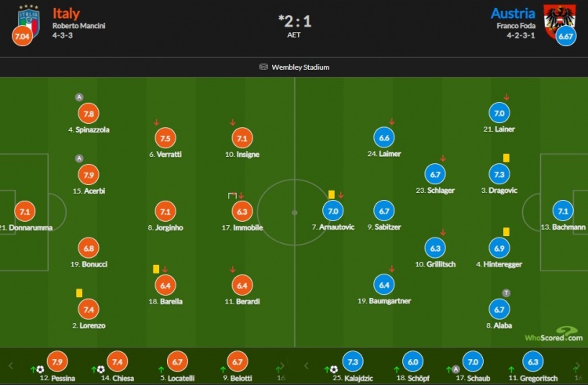Show next Italy substitutes with right chevron

click(x=282, y=366)
